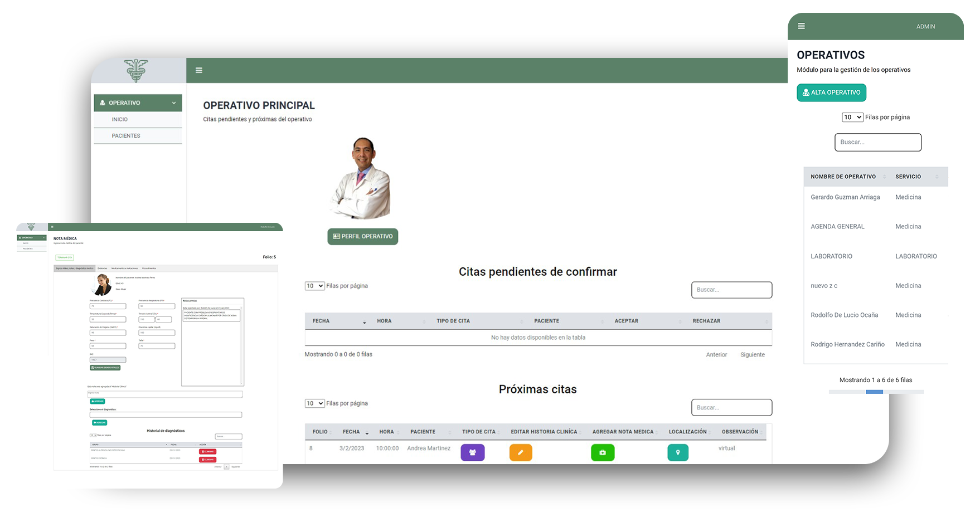Sort operativos by NOMBRE DE OPERATIVO

[x=843, y=177]
